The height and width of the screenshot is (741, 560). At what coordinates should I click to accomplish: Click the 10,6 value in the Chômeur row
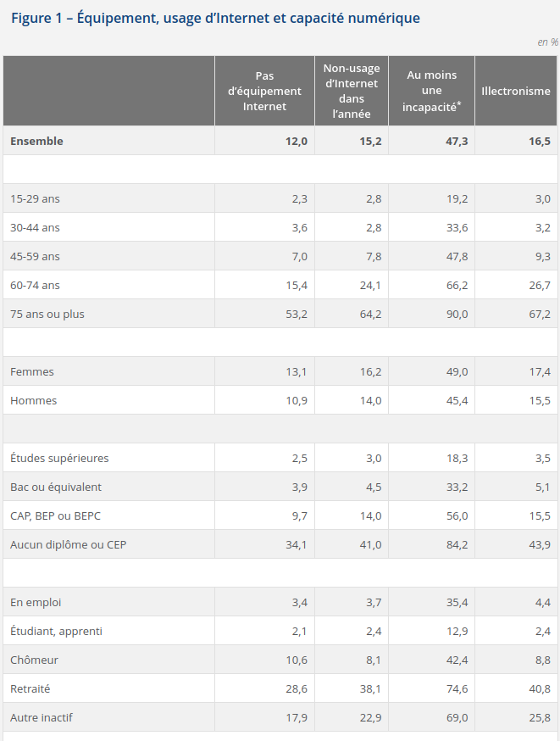[297, 660]
